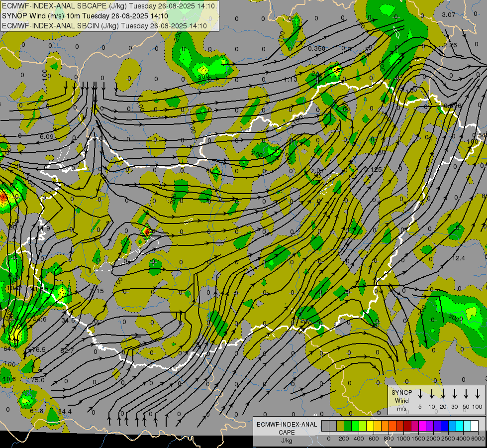Select the white swatch ending the CAPE scale
Screen dimensions: 487x448
coord(475,426)
